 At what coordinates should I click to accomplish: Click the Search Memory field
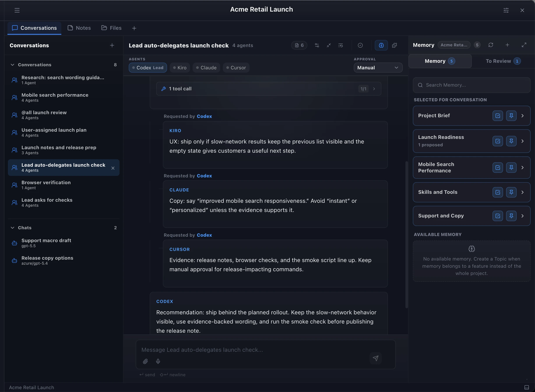pyautogui.click(x=471, y=85)
